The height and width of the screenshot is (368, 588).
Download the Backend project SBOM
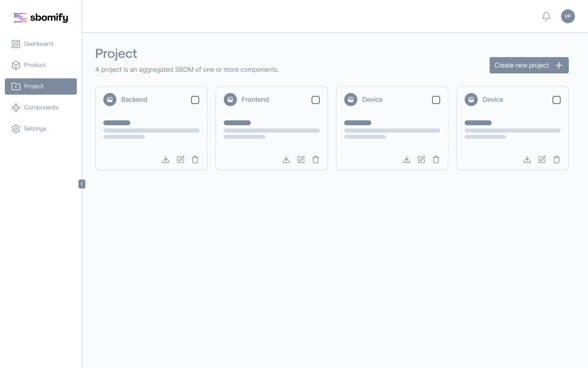coord(166,160)
